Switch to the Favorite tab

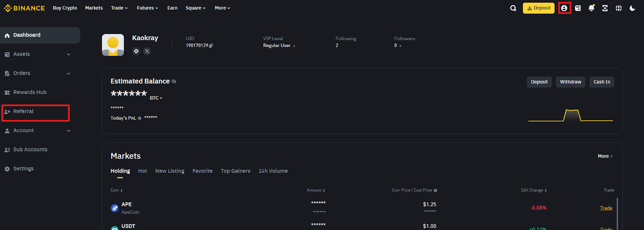tap(202, 171)
